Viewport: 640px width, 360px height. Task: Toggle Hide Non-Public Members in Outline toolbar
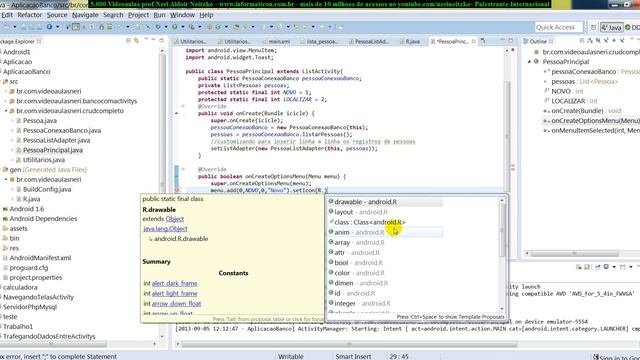[614, 41]
